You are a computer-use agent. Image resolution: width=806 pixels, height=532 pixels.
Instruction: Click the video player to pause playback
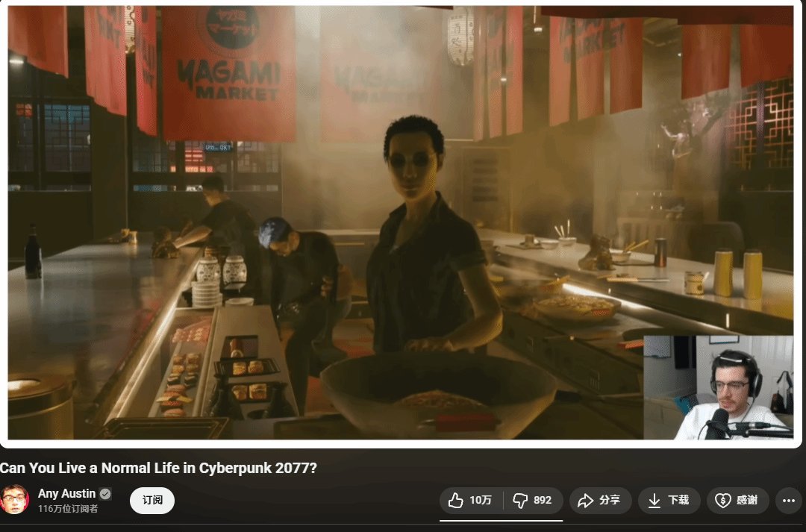tap(401, 222)
